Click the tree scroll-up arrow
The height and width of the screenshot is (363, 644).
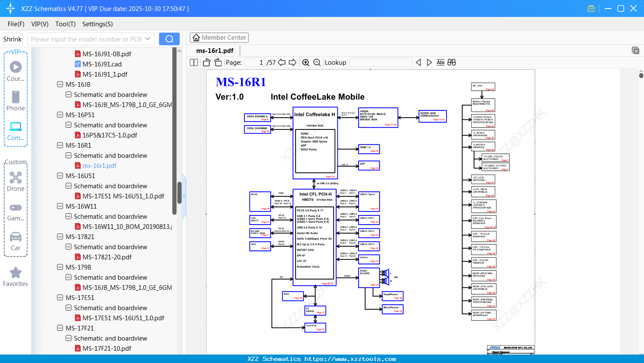click(x=179, y=51)
